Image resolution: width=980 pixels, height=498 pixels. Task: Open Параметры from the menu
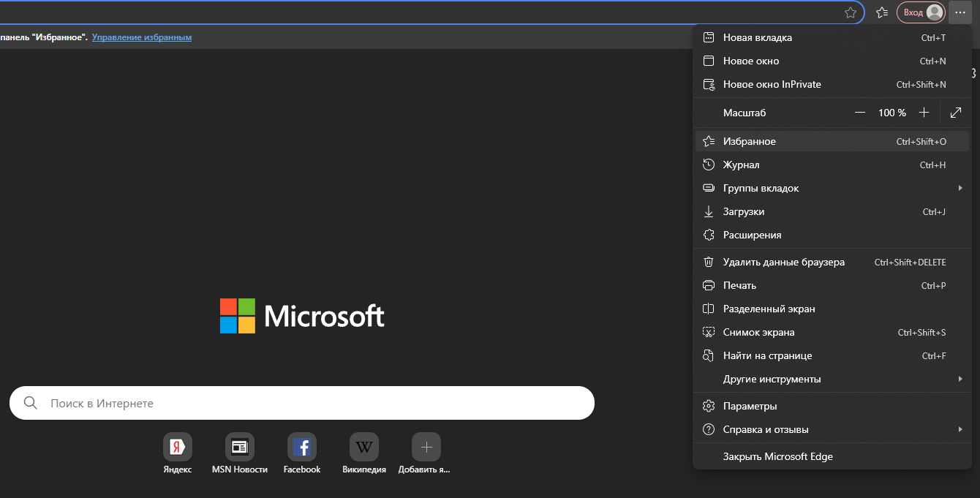pos(750,406)
